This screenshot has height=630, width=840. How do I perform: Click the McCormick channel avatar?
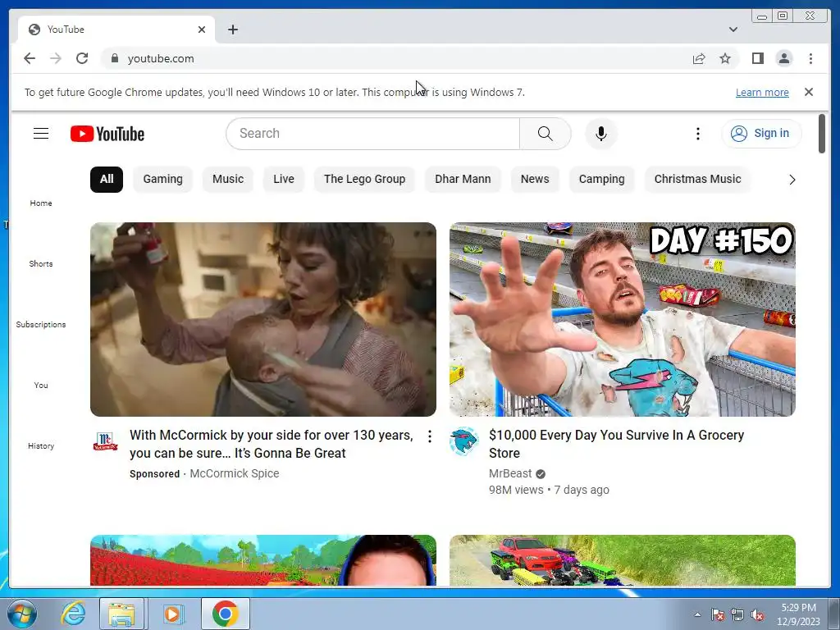coord(106,441)
